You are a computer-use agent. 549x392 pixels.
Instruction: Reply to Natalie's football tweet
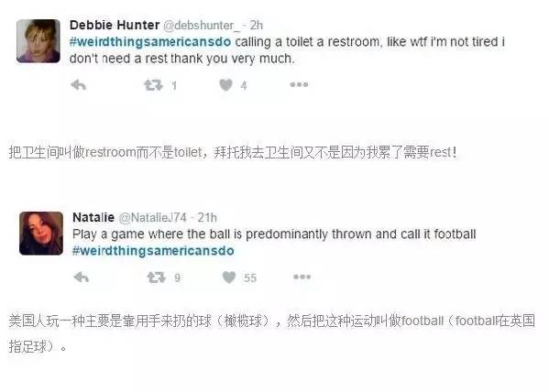(x=82, y=278)
